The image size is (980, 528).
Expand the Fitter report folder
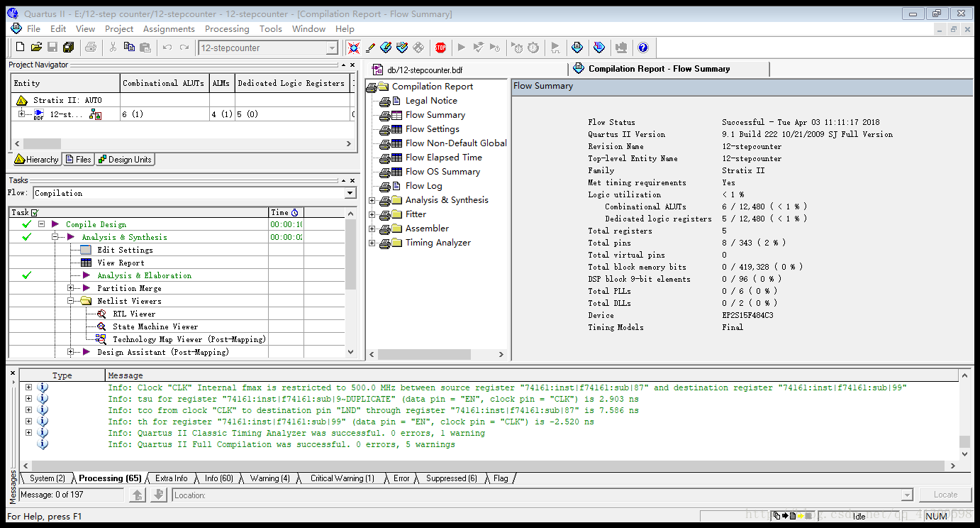pyautogui.click(x=372, y=214)
